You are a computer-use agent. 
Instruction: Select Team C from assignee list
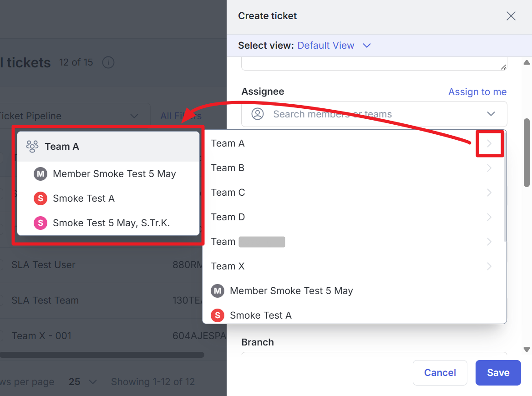click(228, 193)
